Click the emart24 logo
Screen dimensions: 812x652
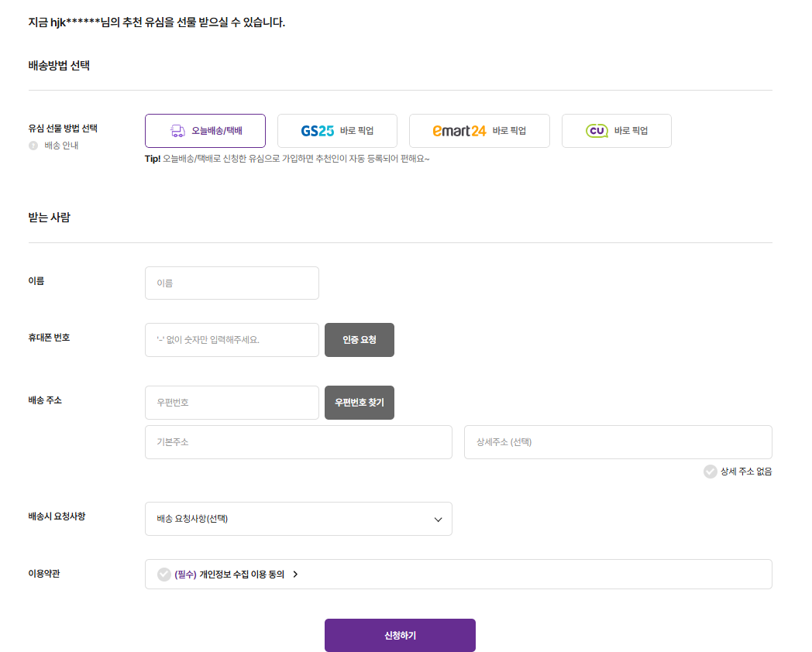(x=459, y=131)
